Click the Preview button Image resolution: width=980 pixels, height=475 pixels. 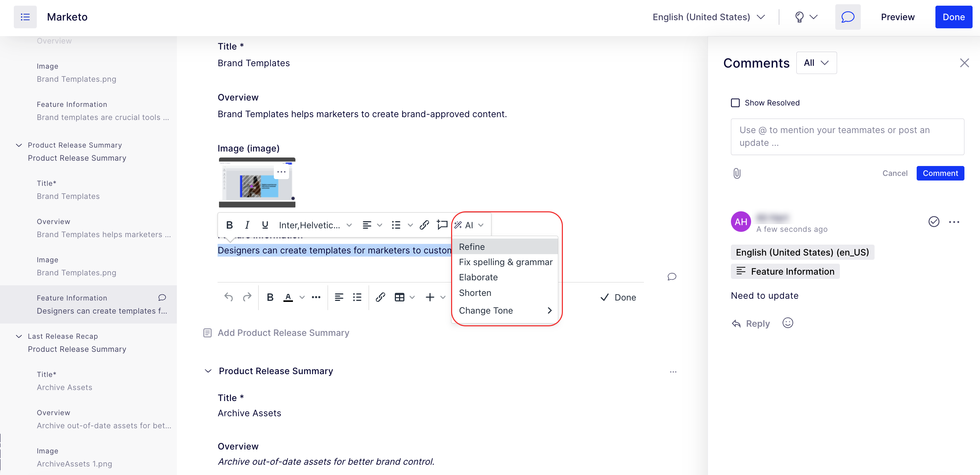(x=898, y=17)
